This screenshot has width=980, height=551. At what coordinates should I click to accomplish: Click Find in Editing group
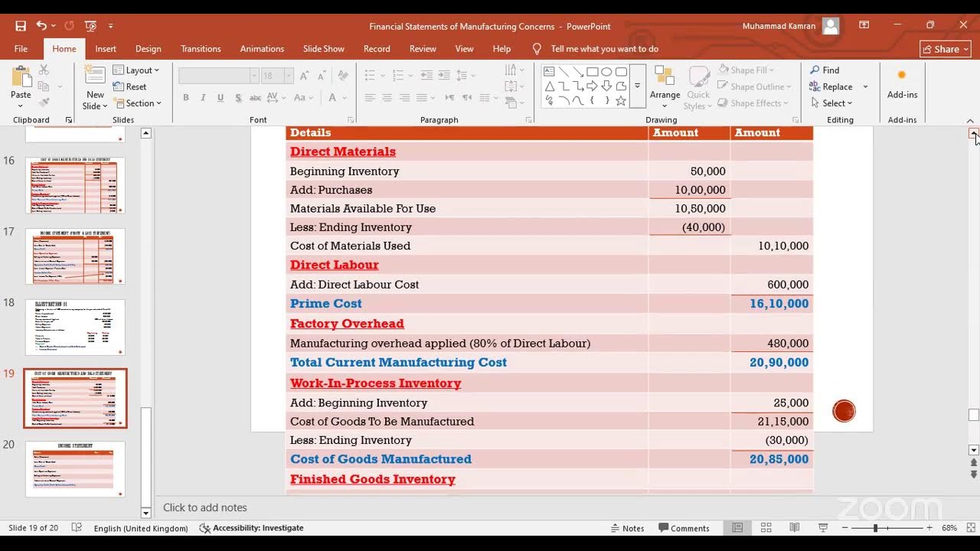pyautogui.click(x=825, y=70)
